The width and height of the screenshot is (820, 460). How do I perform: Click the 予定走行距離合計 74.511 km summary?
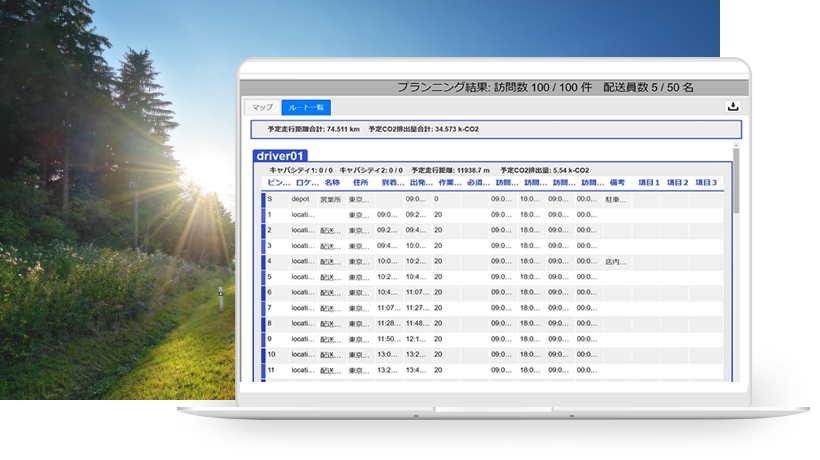[x=314, y=129]
